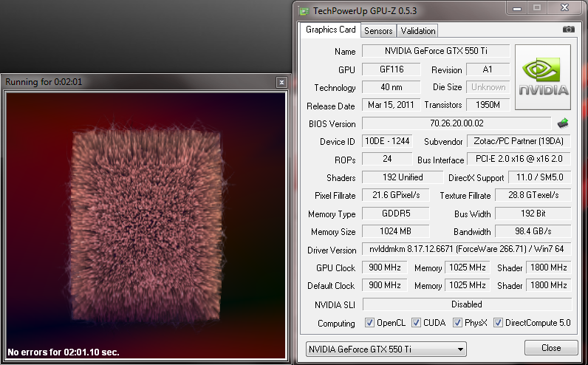Image resolution: width=588 pixels, height=365 pixels.
Task: Click the Default Clock row Shader 1800 MHz field
Action: point(549,285)
